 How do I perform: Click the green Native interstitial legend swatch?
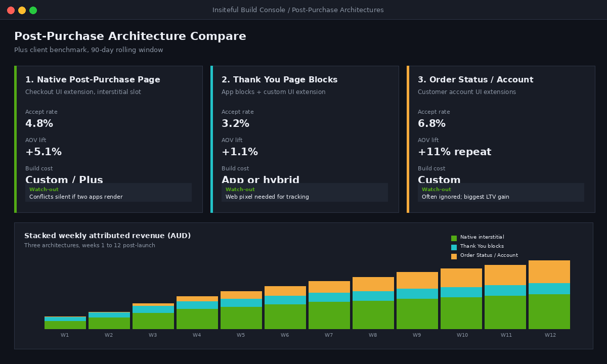pyautogui.click(x=454, y=238)
